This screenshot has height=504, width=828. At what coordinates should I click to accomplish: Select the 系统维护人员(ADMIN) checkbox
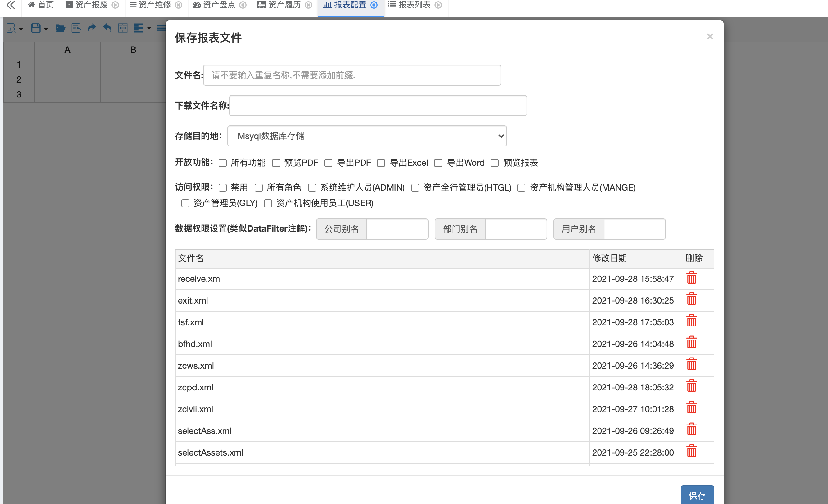pos(312,188)
